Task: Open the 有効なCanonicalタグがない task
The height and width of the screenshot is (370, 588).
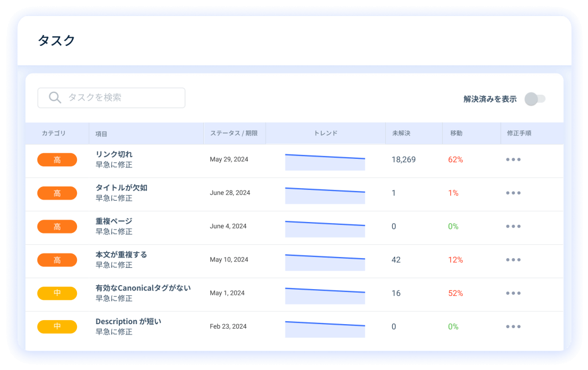Action: [x=143, y=288]
